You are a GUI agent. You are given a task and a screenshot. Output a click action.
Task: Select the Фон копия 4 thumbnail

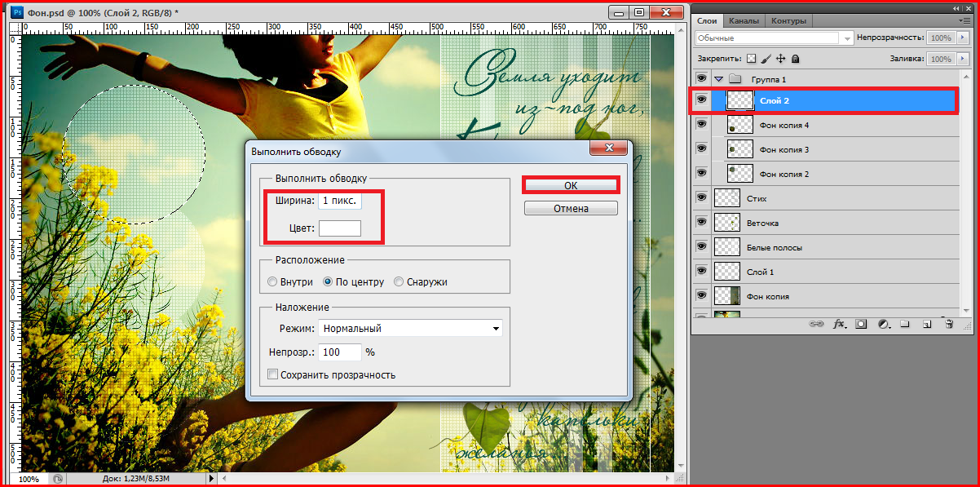(x=739, y=125)
